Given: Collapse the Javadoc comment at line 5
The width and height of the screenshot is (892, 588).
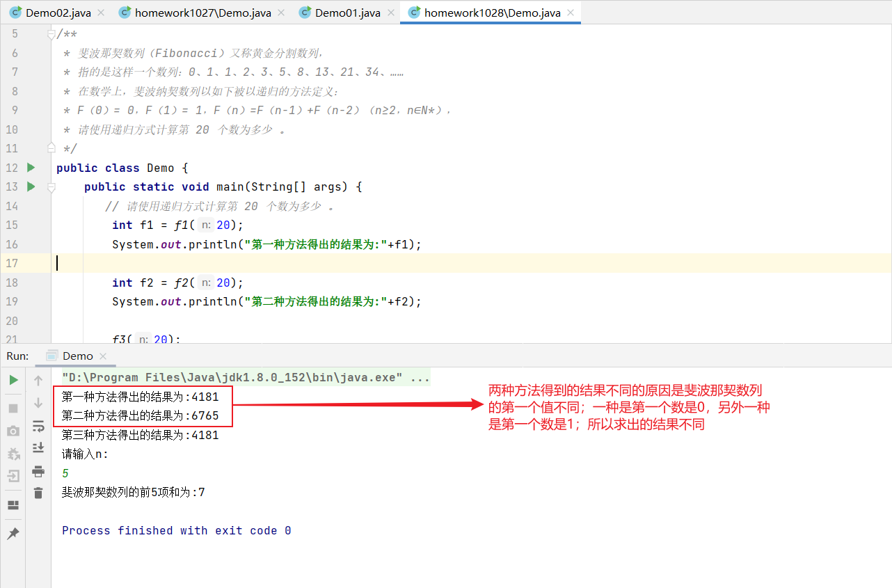Looking at the screenshot, I should coord(50,33).
